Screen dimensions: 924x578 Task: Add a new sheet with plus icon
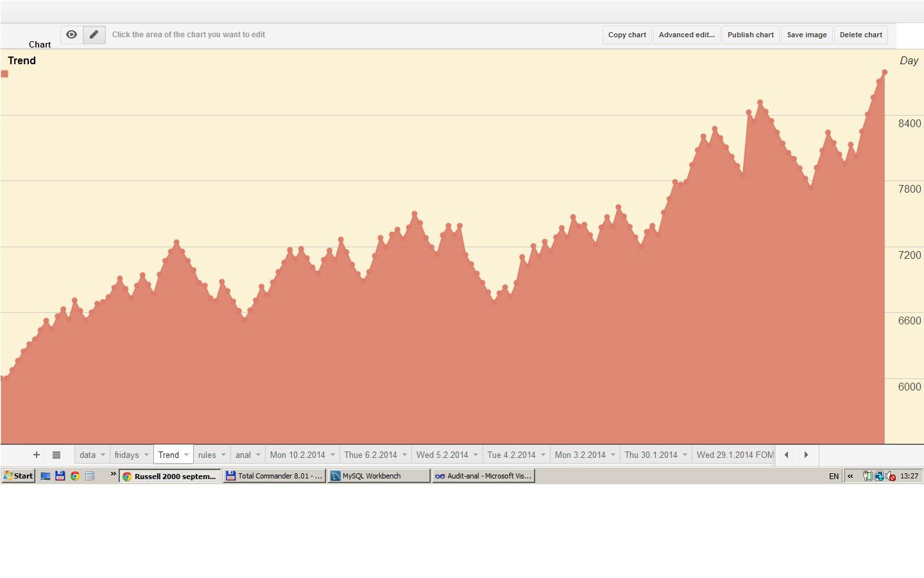37,455
